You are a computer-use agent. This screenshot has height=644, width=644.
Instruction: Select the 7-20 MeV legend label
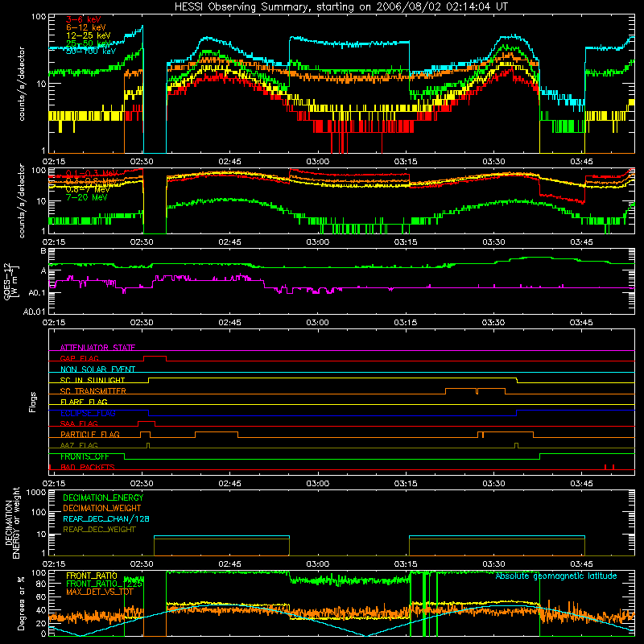pos(87,197)
